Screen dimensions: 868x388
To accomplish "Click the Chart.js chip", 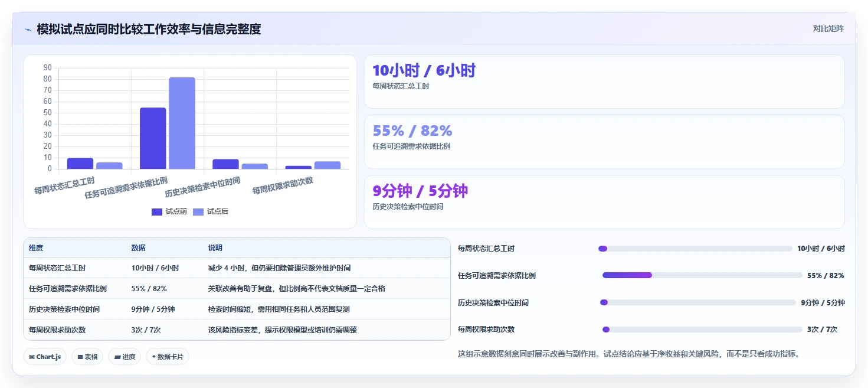I will 45,357.
